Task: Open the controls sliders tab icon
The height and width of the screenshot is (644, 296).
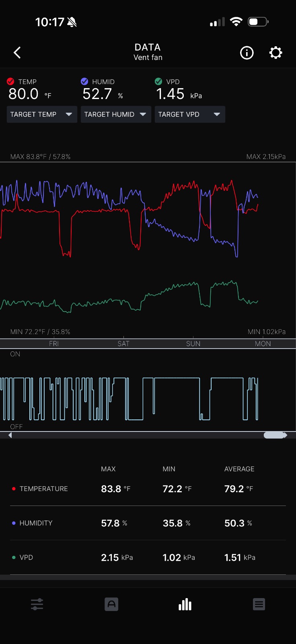Action: 37,604
